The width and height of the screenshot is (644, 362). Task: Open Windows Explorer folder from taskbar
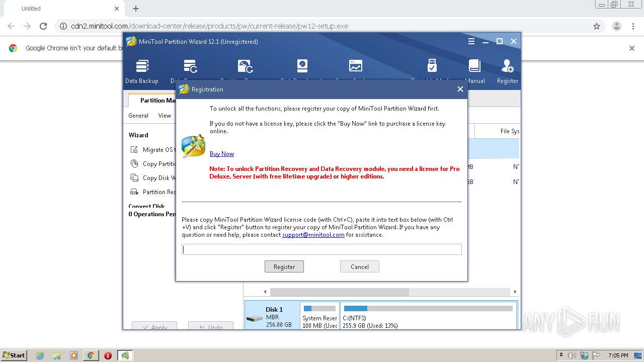pos(57,355)
